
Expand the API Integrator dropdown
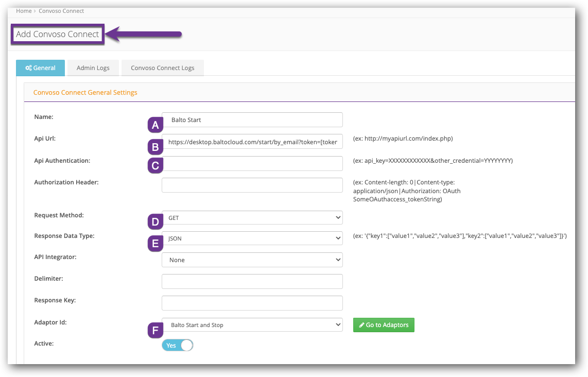click(x=252, y=260)
